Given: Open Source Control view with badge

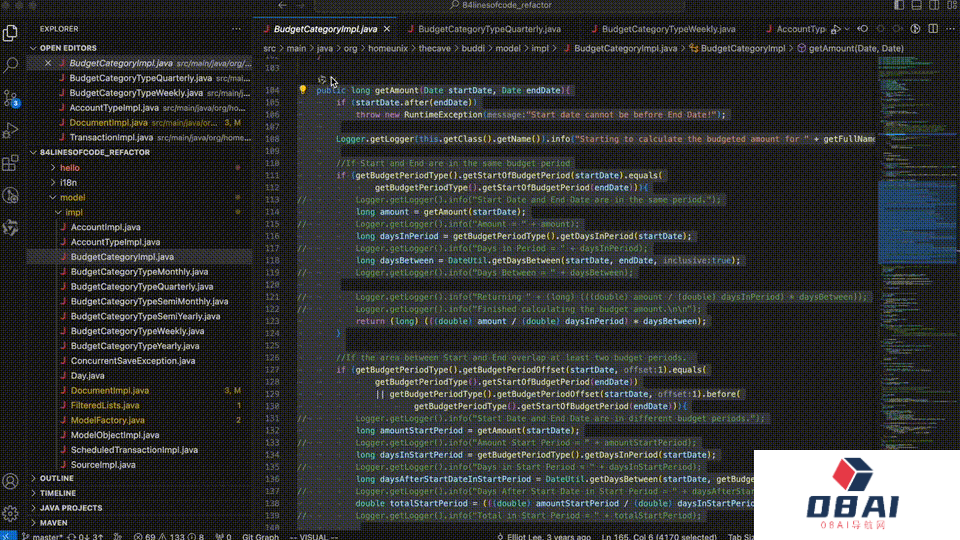Looking at the screenshot, I should click(11, 98).
